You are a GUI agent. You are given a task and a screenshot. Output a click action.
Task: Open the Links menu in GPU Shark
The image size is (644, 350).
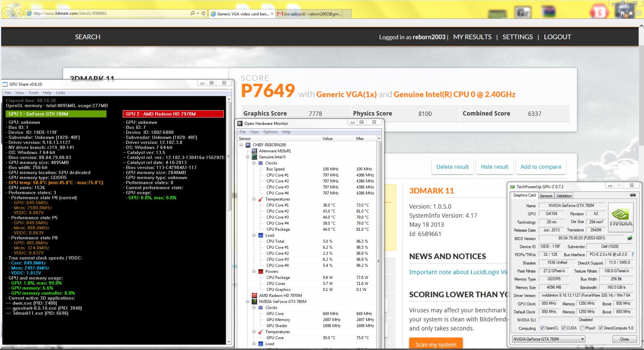click(x=61, y=93)
